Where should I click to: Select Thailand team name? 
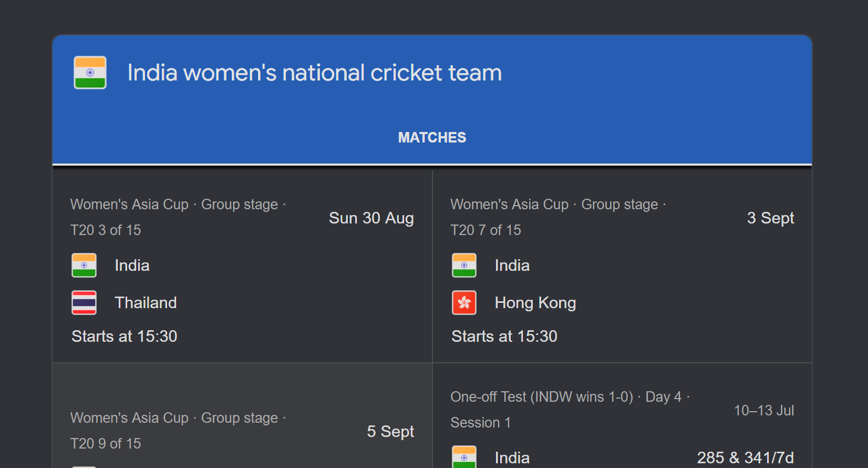146,303
